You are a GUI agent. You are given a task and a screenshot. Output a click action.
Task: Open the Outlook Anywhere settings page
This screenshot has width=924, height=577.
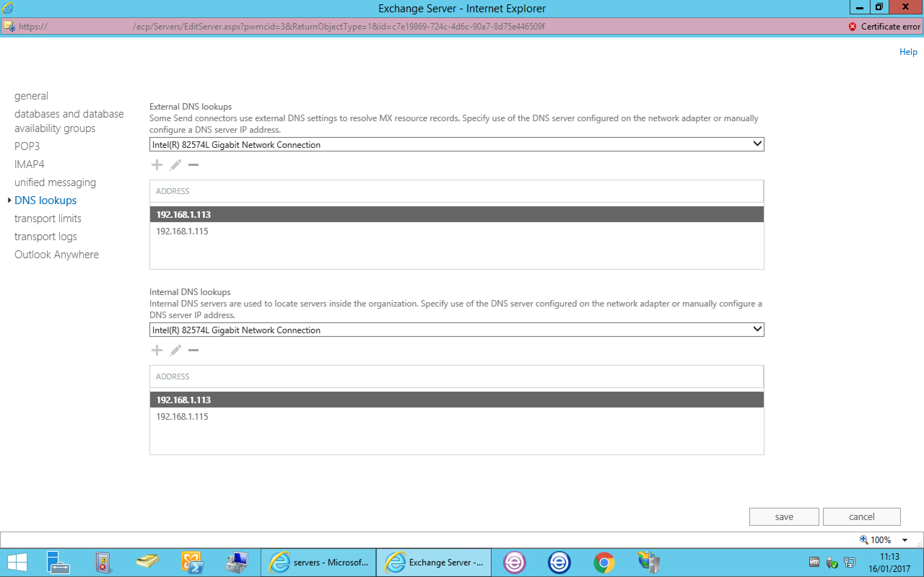[x=57, y=254]
